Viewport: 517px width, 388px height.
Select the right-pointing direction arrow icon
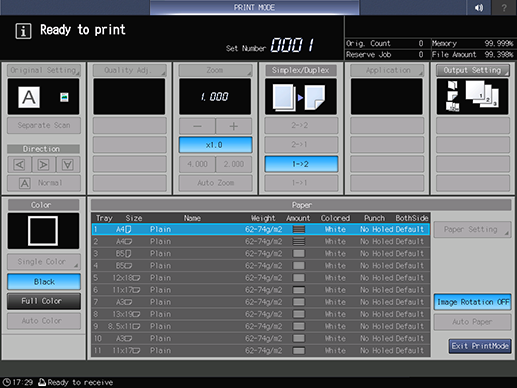[x=44, y=164]
